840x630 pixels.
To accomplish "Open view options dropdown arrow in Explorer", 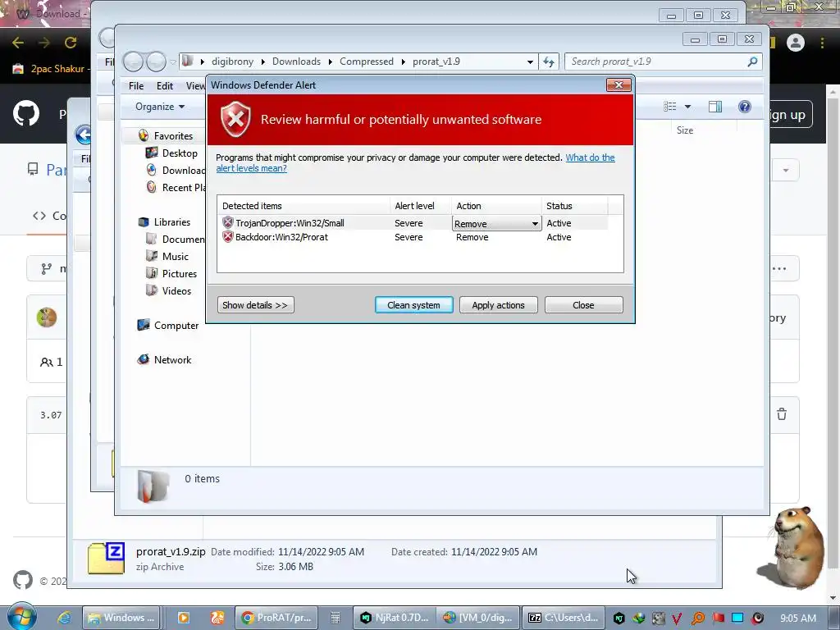I will pyautogui.click(x=687, y=107).
